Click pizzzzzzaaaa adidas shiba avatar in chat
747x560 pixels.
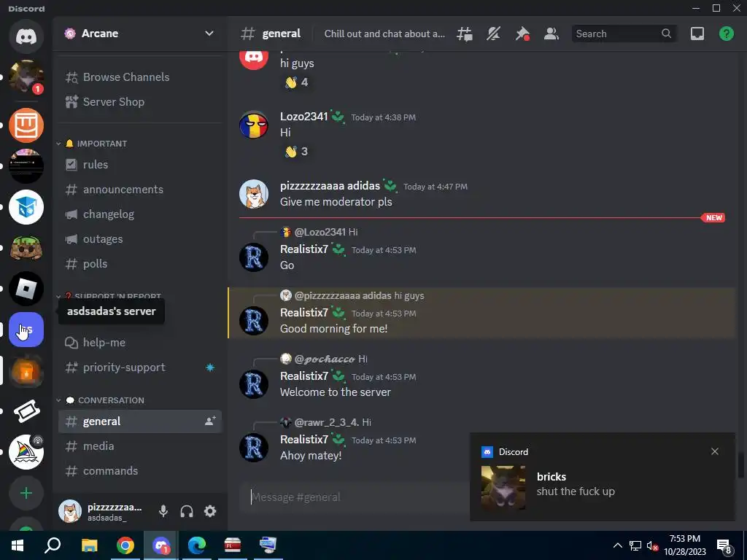point(253,194)
